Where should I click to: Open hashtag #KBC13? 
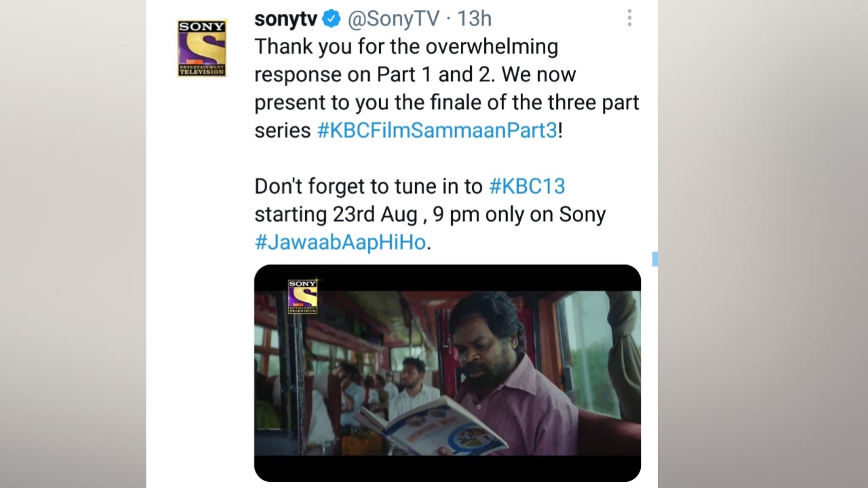tap(527, 186)
